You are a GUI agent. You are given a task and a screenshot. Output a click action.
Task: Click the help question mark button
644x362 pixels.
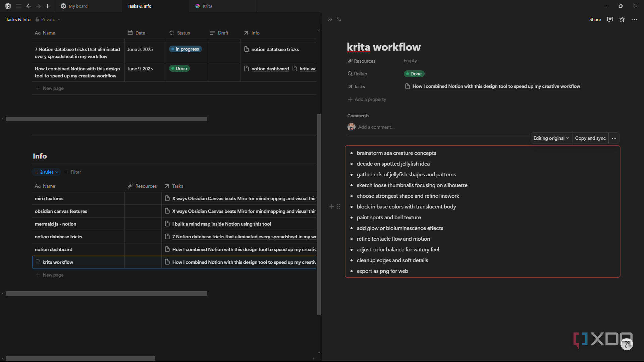(x=627, y=344)
